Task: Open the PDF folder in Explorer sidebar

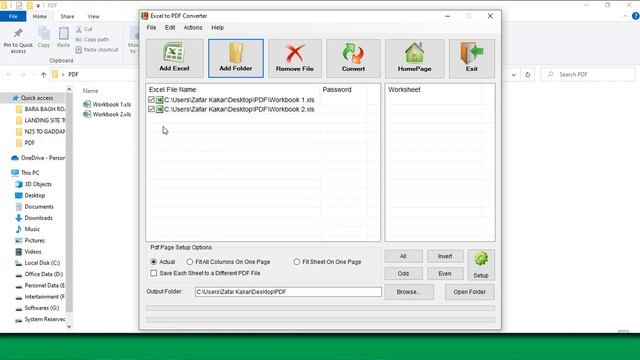Action: (25, 143)
